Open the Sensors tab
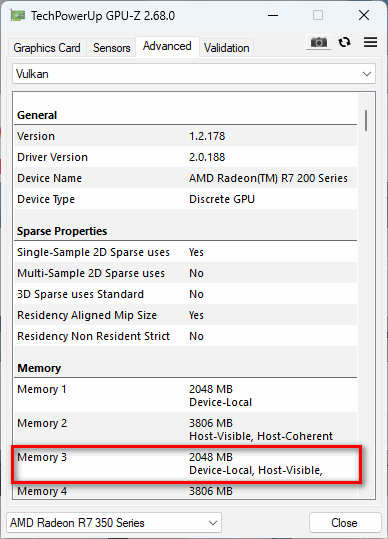 112,48
